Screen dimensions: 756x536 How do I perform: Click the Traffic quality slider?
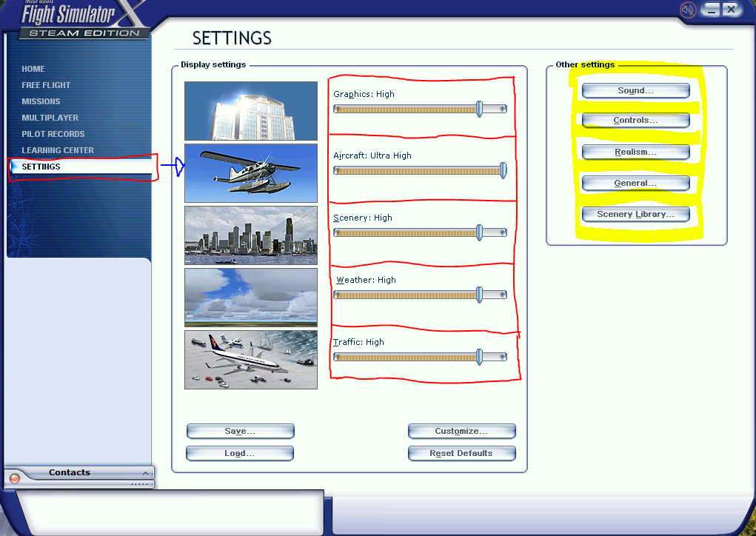coord(420,357)
